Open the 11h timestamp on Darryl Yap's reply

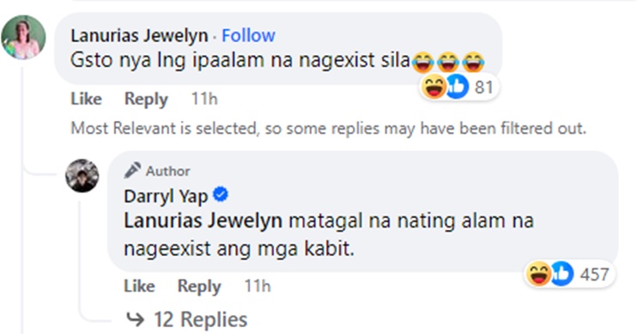pyautogui.click(x=258, y=286)
